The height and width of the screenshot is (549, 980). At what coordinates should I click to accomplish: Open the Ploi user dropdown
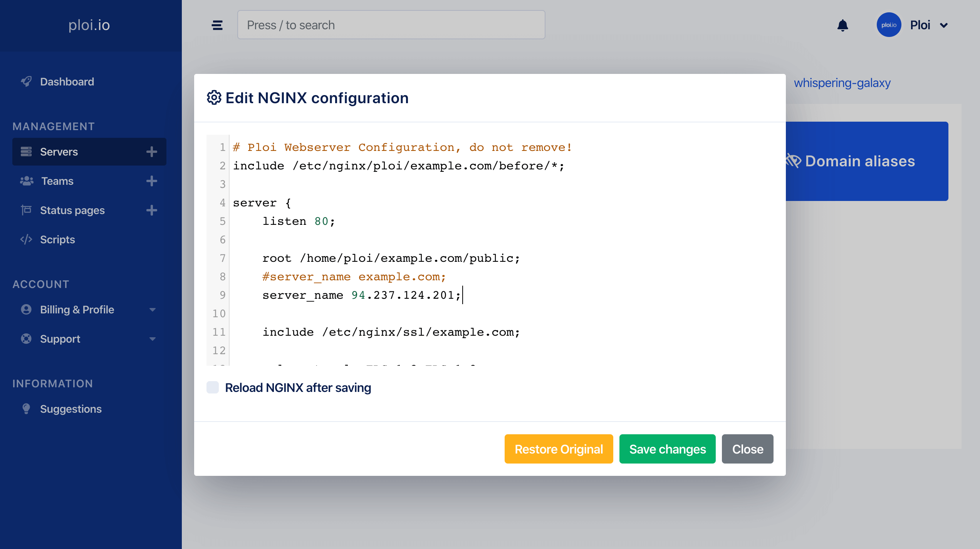coord(944,25)
